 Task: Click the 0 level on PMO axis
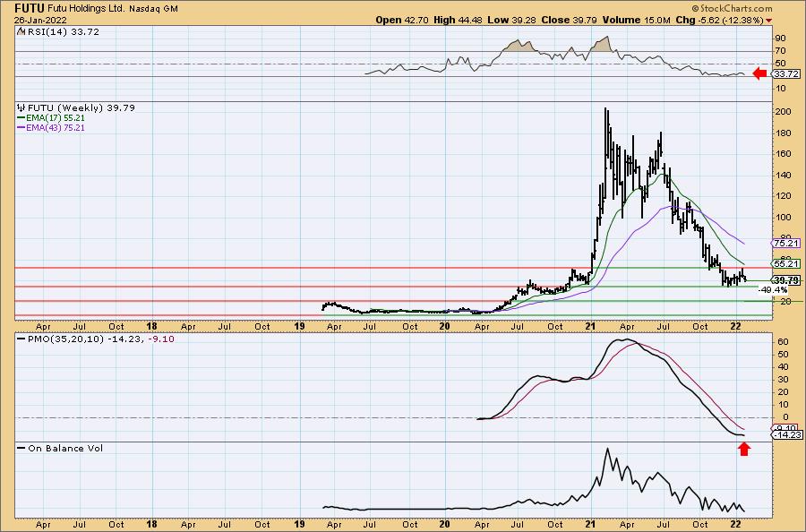click(x=785, y=417)
